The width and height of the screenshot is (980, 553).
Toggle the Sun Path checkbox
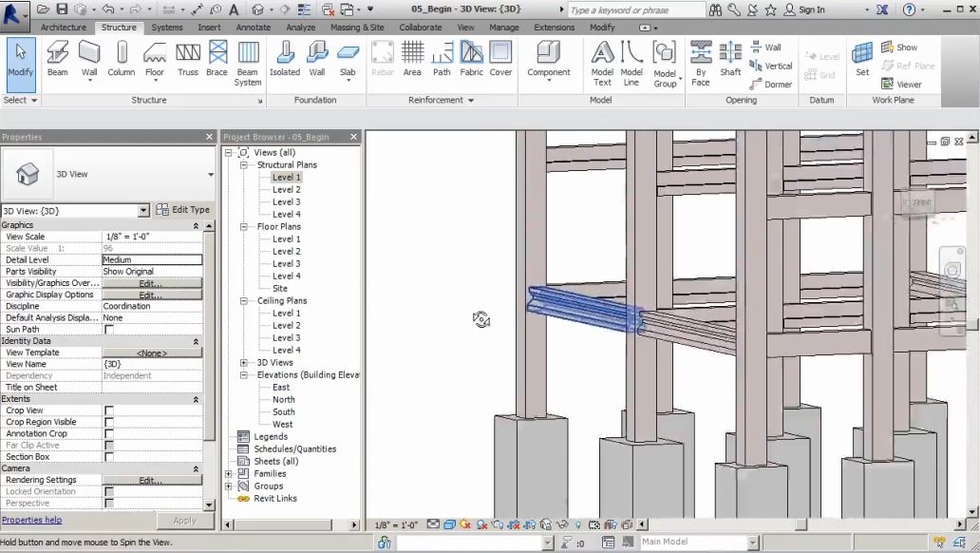(x=109, y=329)
